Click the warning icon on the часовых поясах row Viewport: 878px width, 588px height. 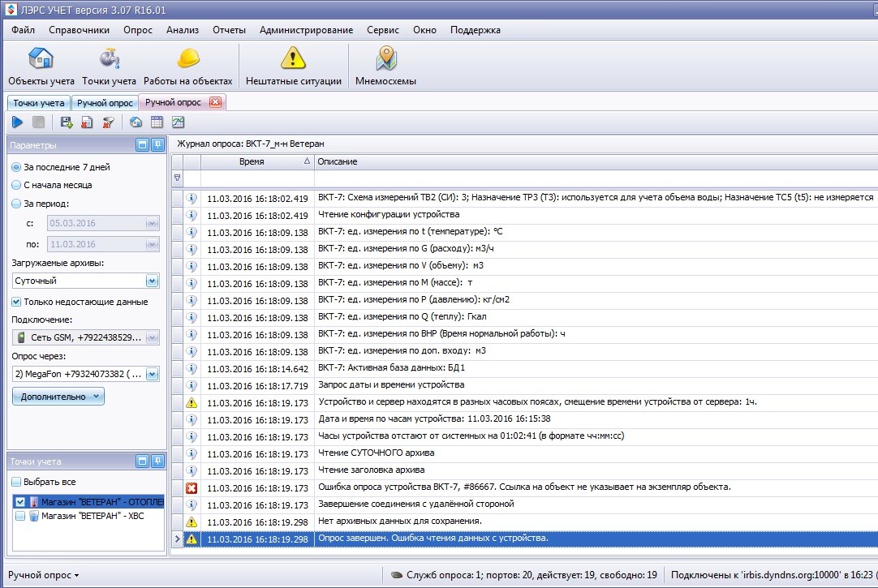[192, 403]
